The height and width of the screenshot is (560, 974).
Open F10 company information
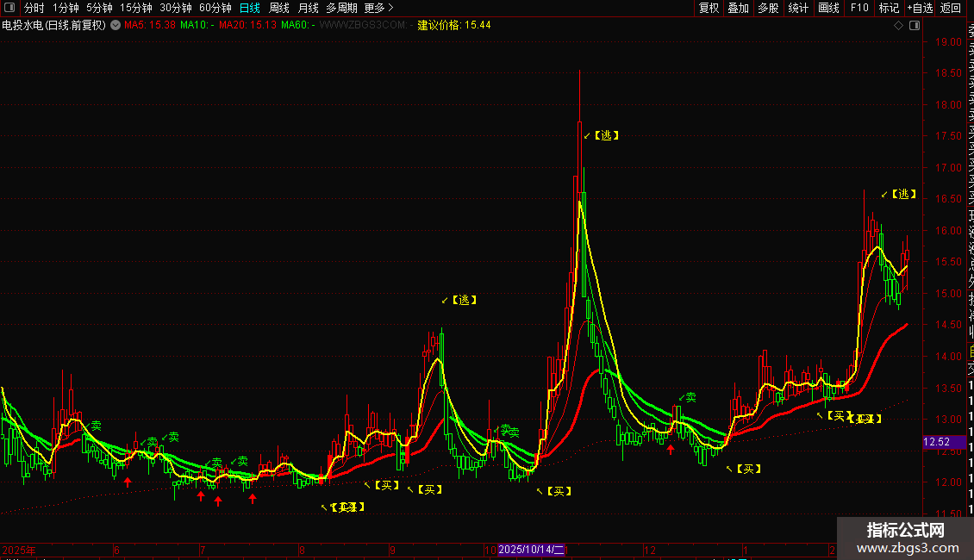click(859, 8)
